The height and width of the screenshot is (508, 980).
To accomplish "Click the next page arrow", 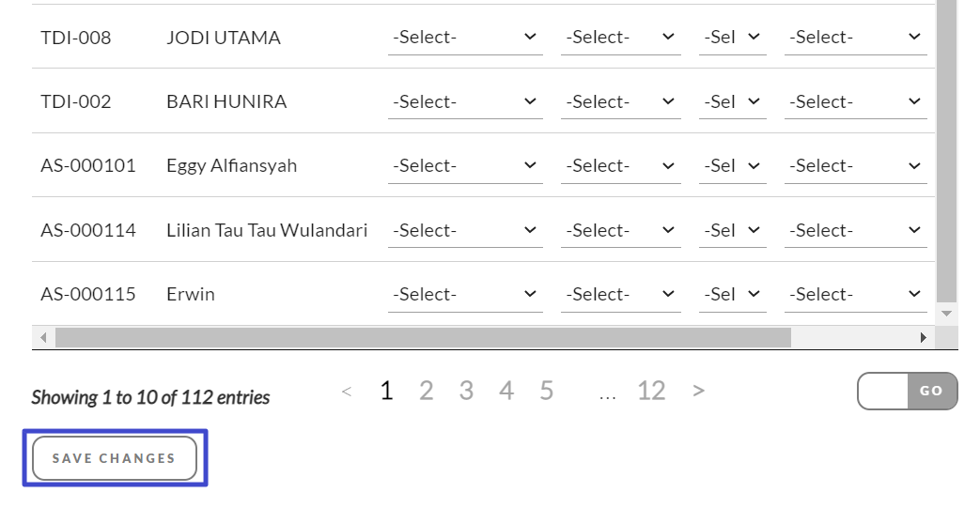I will [698, 391].
